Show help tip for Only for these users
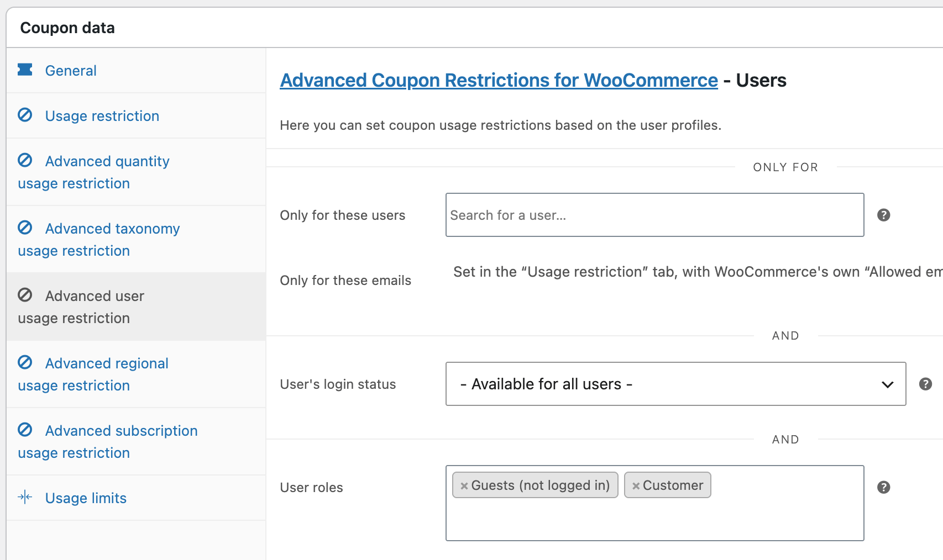 click(x=884, y=215)
